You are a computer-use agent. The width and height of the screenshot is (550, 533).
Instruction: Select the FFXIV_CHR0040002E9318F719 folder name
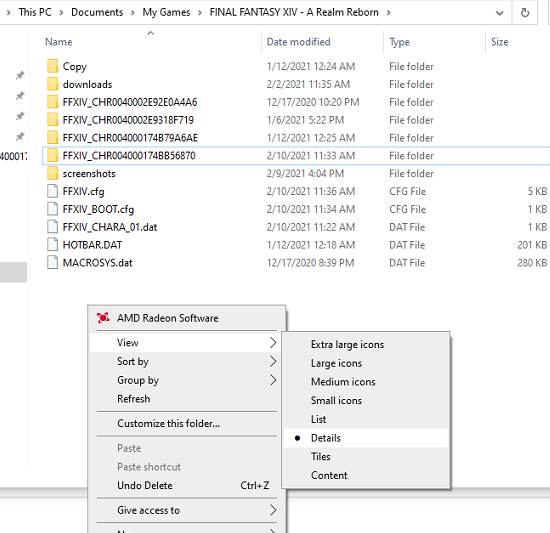128,120
